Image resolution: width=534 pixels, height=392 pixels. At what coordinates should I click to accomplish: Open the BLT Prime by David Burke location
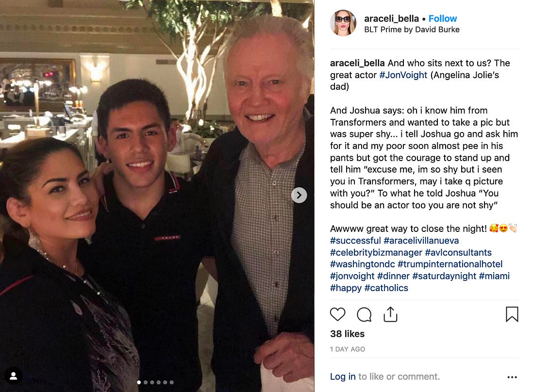click(412, 30)
